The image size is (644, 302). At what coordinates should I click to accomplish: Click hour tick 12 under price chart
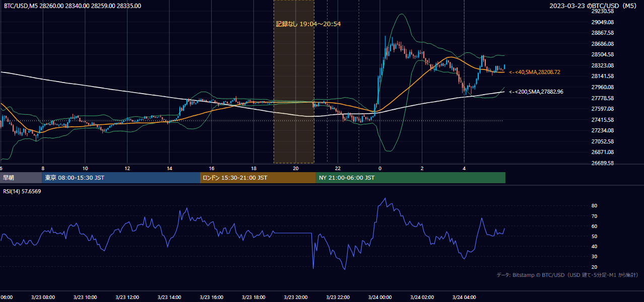click(x=127, y=168)
